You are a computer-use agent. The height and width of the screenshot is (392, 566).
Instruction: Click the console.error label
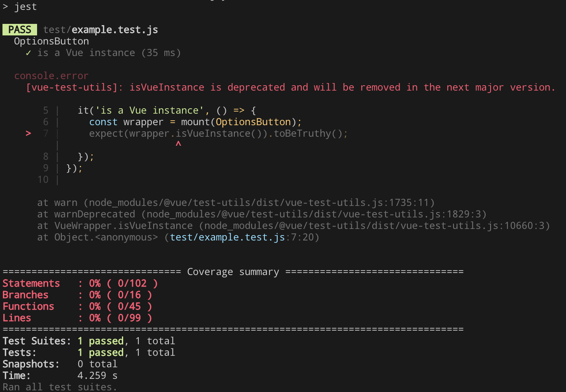(x=51, y=75)
